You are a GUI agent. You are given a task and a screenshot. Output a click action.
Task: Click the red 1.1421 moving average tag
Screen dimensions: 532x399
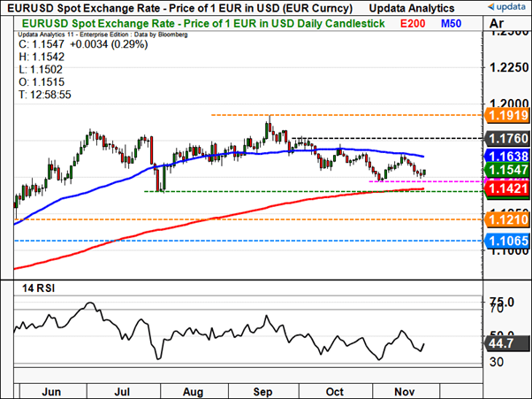[501, 188]
